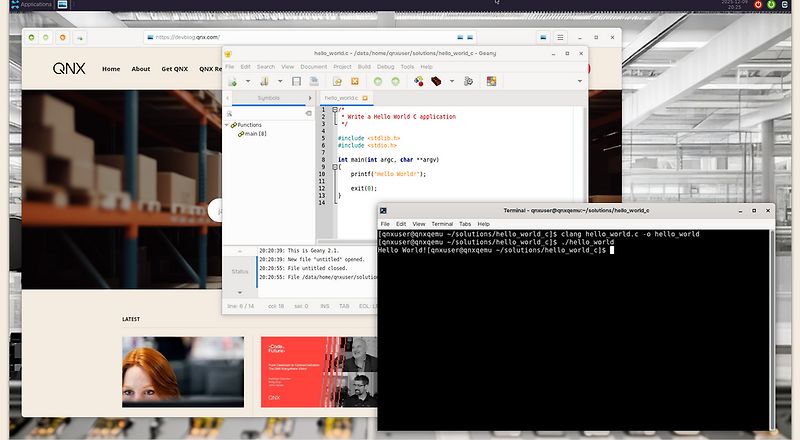Toggle the fold marker at line 9
This screenshot has height=440, width=800.
(x=335, y=166)
